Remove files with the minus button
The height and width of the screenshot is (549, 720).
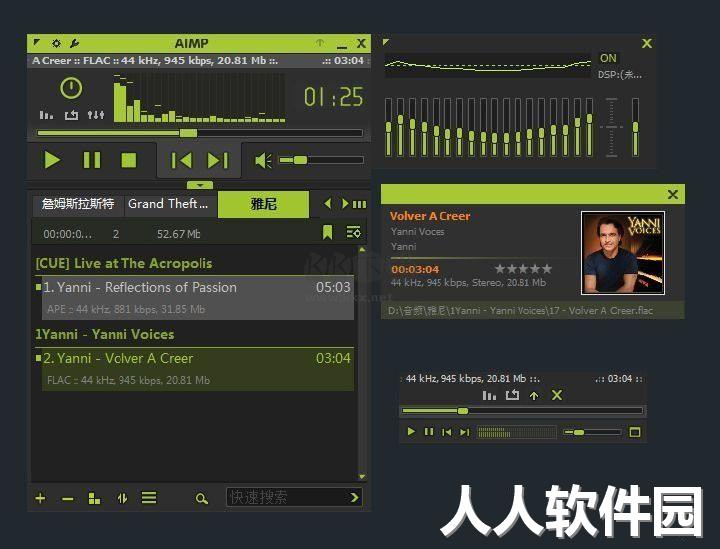68,499
